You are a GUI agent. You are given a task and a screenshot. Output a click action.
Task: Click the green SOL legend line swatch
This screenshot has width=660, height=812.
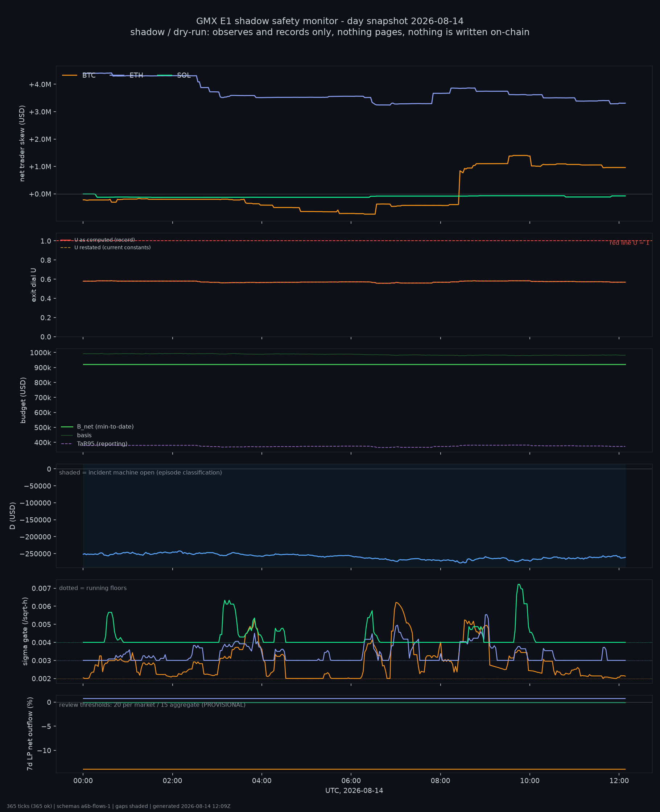(165, 75)
